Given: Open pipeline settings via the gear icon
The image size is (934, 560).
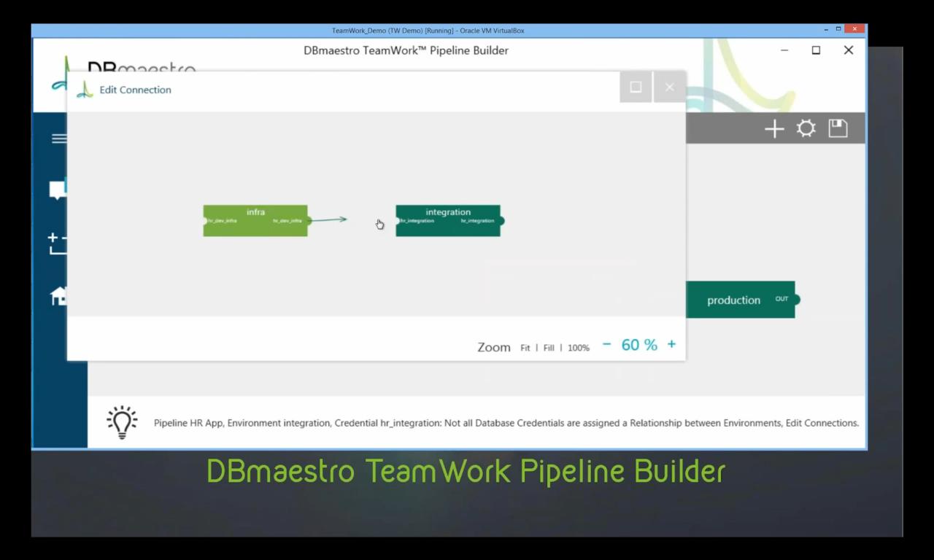Looking at the screenshot, I should 806,128.
